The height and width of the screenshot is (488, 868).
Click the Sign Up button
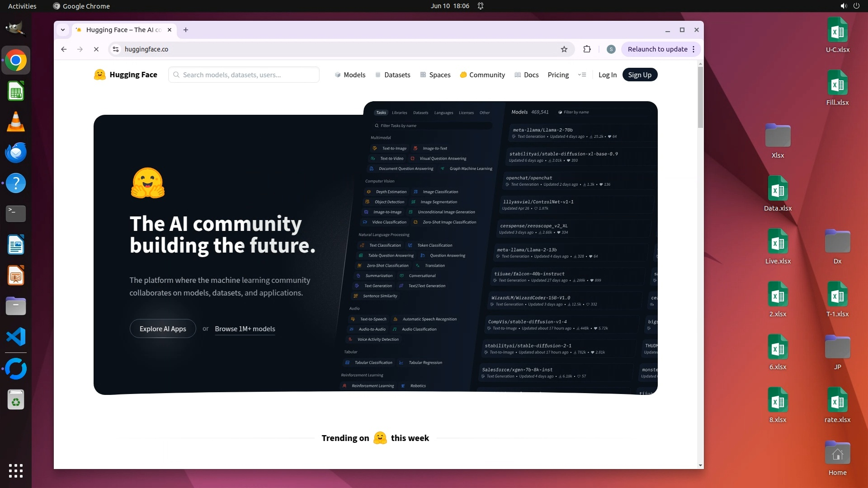639,75
